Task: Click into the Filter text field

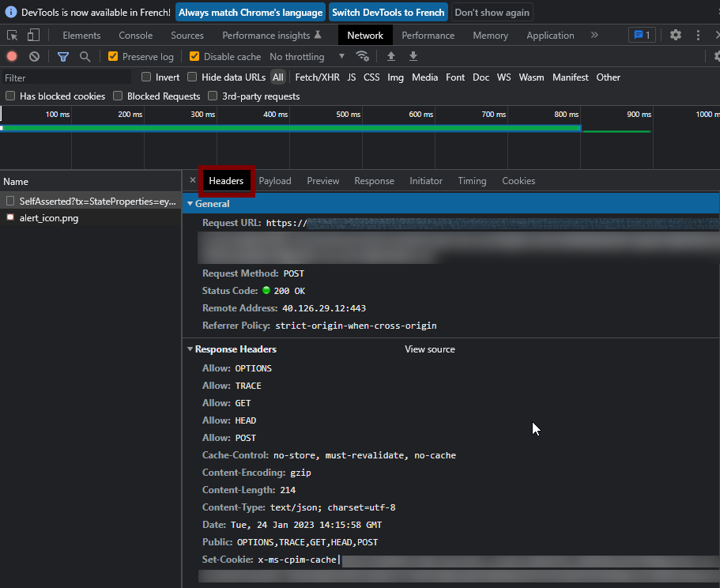Action: (67, 77)
